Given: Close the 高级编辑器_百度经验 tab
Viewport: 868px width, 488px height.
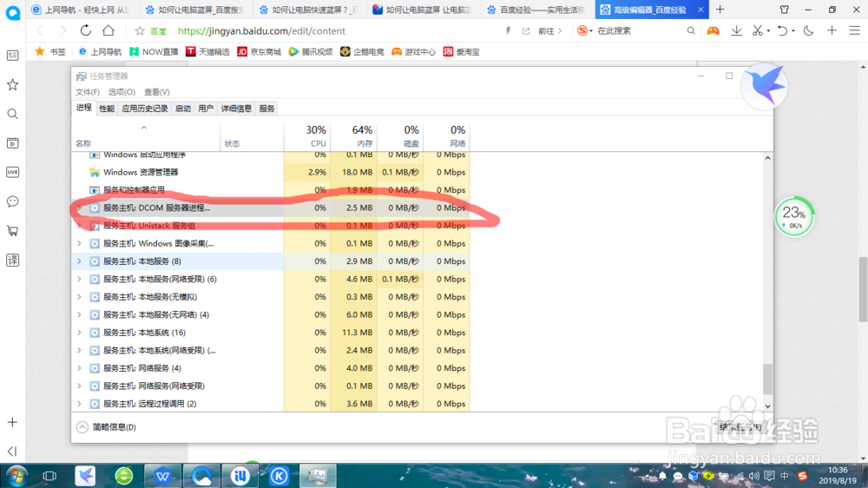Looking at the screenshot, I should pyautogui.click(x=700, y=10).
